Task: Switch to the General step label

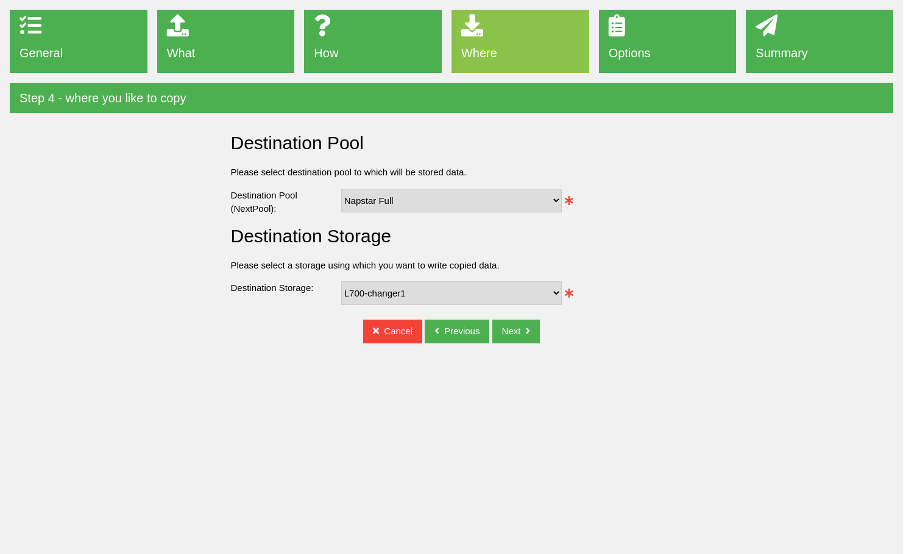Action: click(41, 53)
